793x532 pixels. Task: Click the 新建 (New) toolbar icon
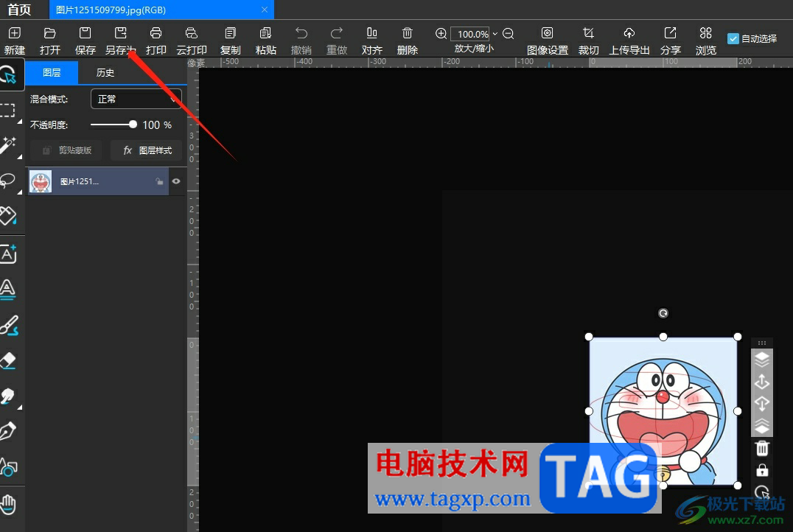click(x=15, y=41)
